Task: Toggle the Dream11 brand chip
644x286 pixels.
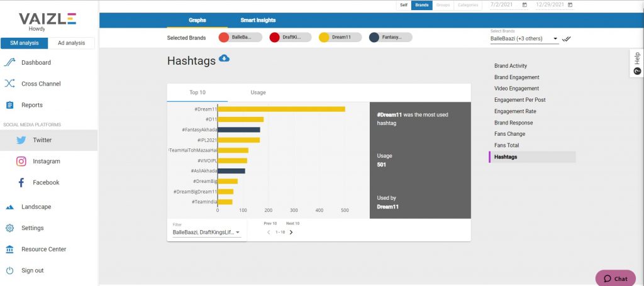Action: 340,37
